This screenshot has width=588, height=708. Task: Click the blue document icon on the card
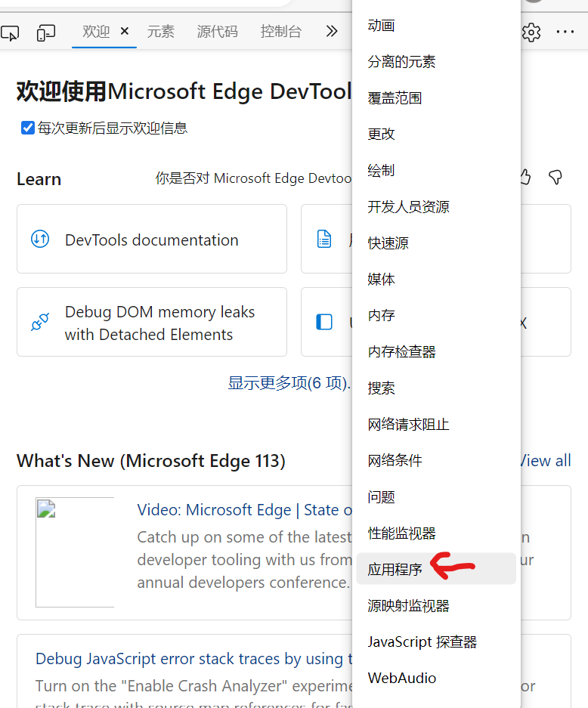(x=324, y=237)
